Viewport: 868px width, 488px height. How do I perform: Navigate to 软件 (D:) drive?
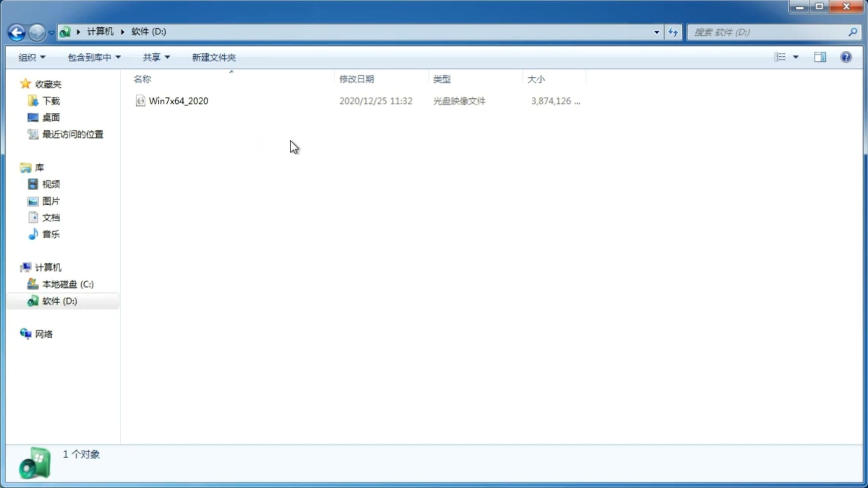click(x=60, y=300)
